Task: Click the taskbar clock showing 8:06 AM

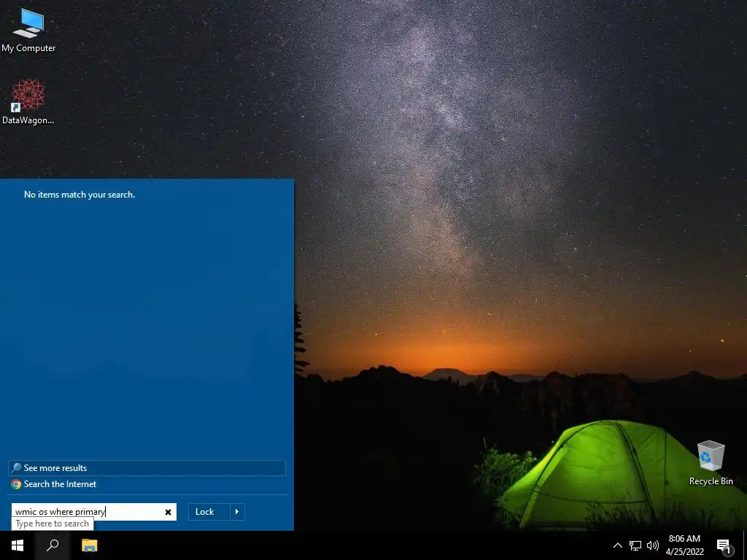Action: click(x=684, y=545)
